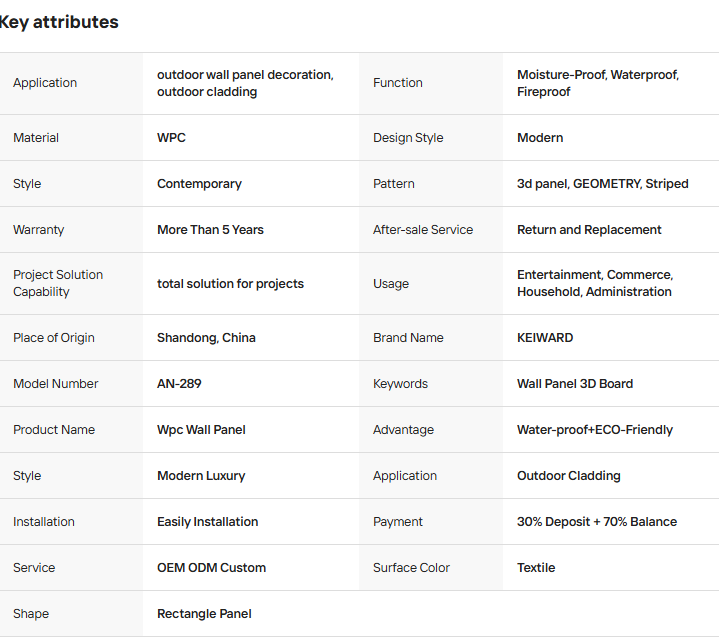The width and height of the screenshot is (719, 640).
Task: Click the Modern Luxury style value
Action: click(x=201, y=476)
